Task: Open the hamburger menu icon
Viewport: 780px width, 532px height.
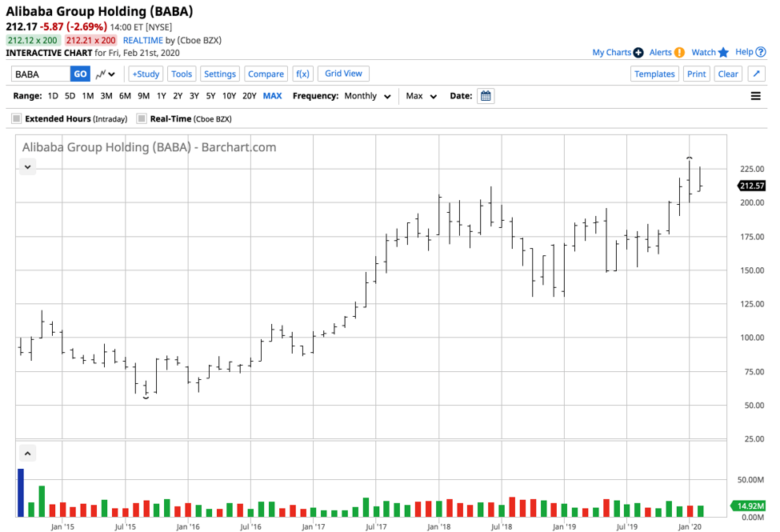Action: pos(755,96)
